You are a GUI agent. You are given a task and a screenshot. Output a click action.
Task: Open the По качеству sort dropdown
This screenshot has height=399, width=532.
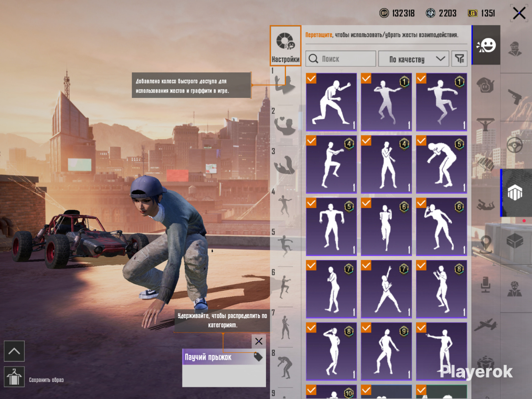point(413,59)
